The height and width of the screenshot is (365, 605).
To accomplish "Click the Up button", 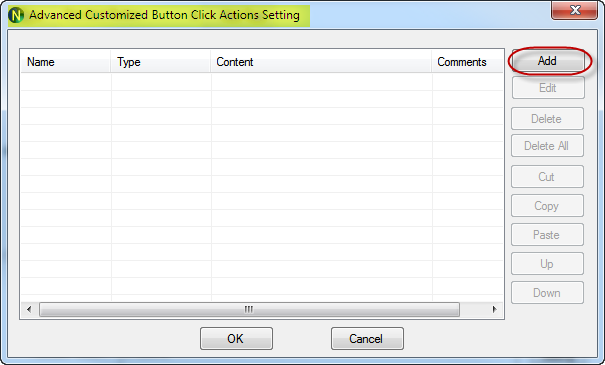I will [547, 264].
